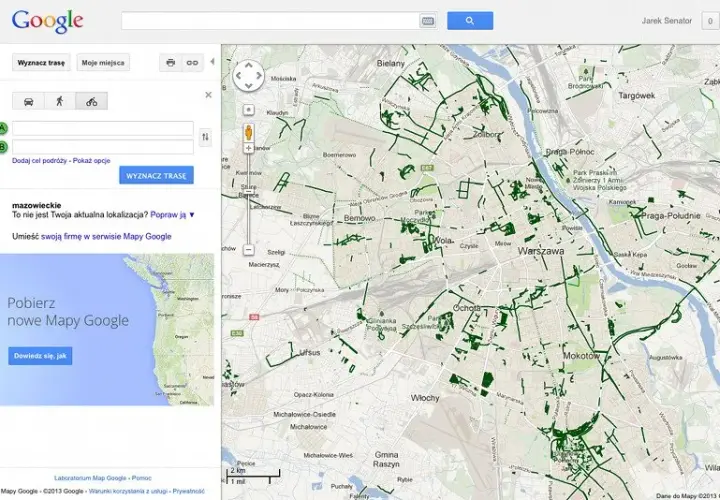The height and width of the screenshot is (500, 720).
Task: Close the directions panel with the X
Action: pyautogui.click(x=208, y=95)
